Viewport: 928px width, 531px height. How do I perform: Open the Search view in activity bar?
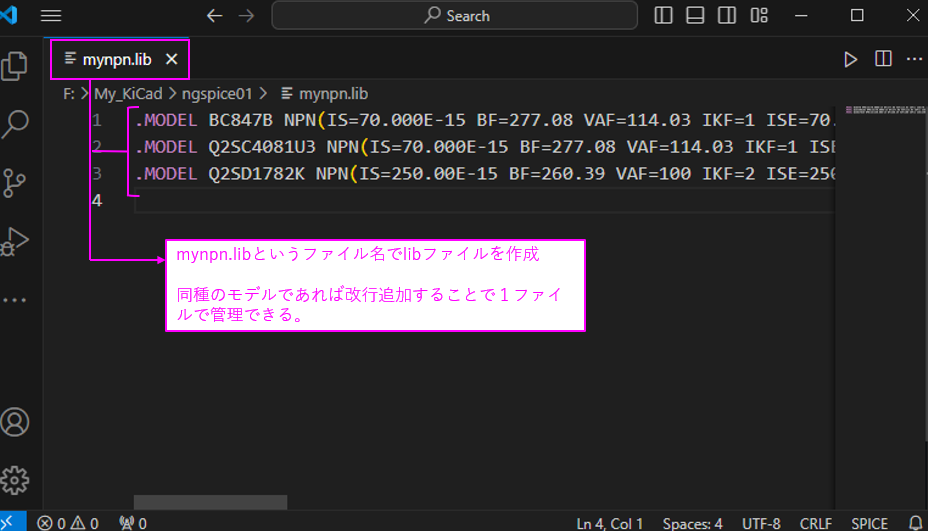click(x=15, y=124)
